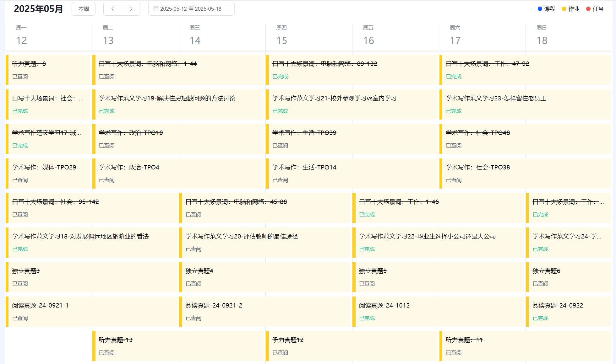This screenshot has width=616, height=364.
Task: Click 已完成 status under 独立真题6 column's 阅读真题-24-0922
Action: (540, 318)
